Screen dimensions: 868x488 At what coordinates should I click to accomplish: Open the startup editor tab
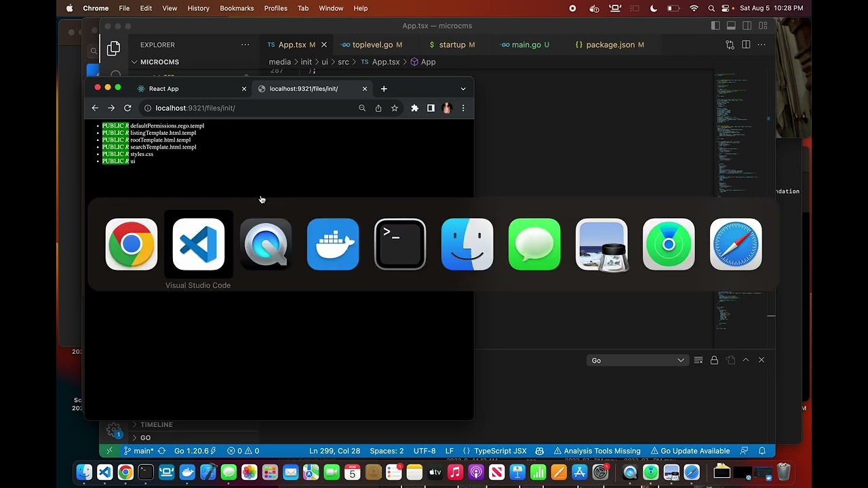pos(452,45)
